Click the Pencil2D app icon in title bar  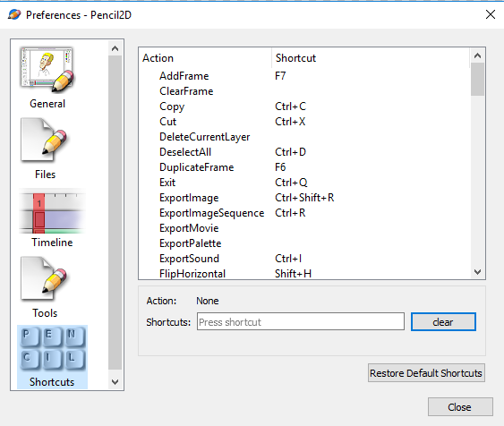pos(14,14)
